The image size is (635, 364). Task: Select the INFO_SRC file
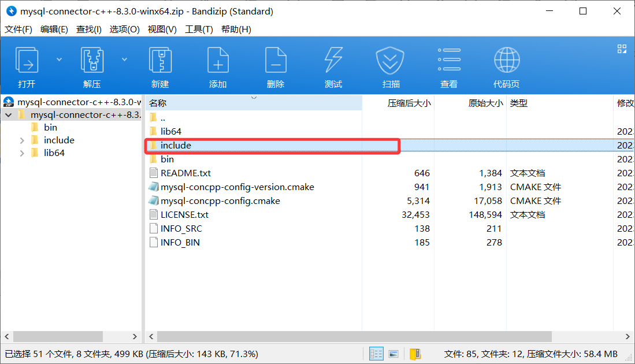(x=390, y=229)
